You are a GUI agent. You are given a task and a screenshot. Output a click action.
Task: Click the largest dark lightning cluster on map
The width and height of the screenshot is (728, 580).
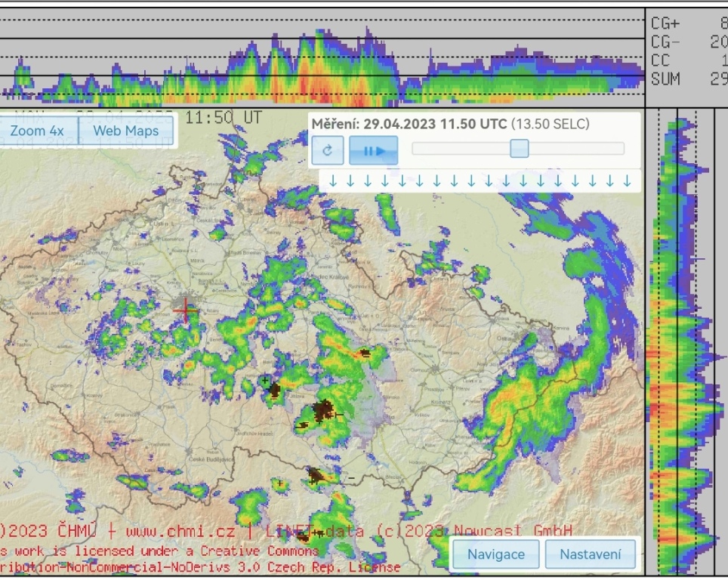(x=325, y=410)
